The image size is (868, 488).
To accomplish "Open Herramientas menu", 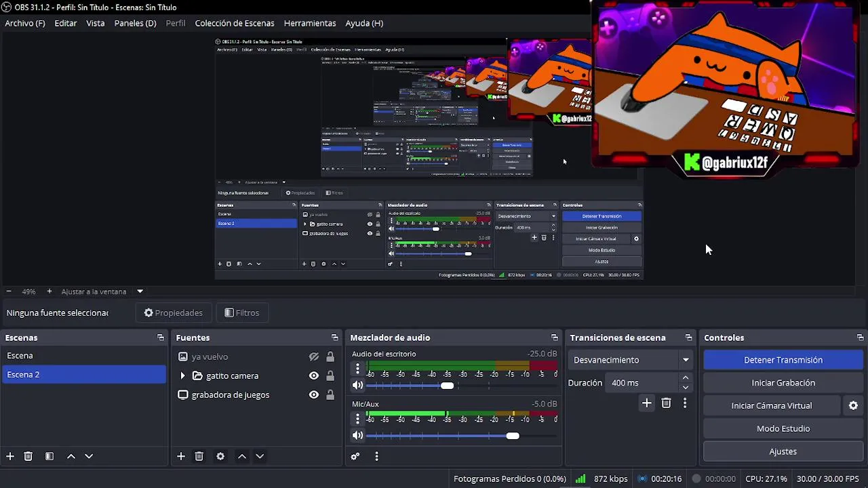I will [x=310, y=23].
